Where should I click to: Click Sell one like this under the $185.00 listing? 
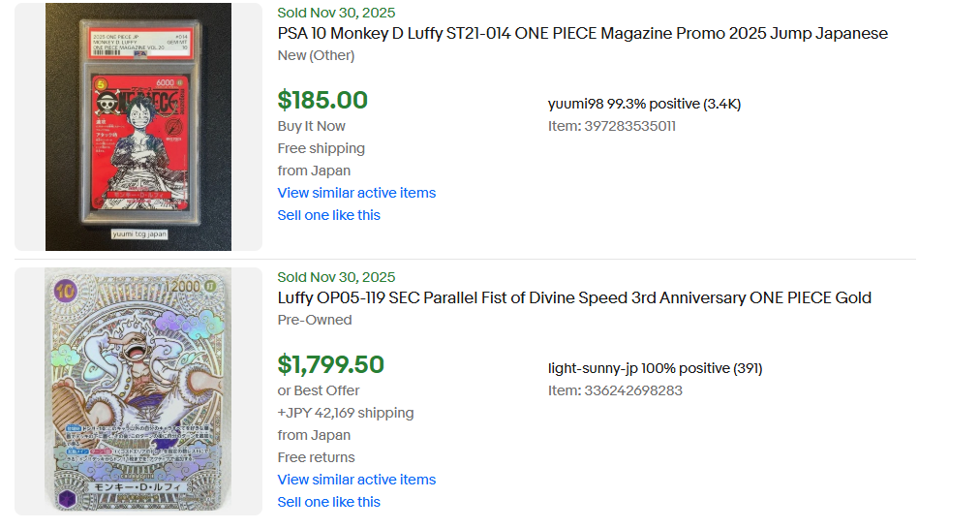pos(328,215)
